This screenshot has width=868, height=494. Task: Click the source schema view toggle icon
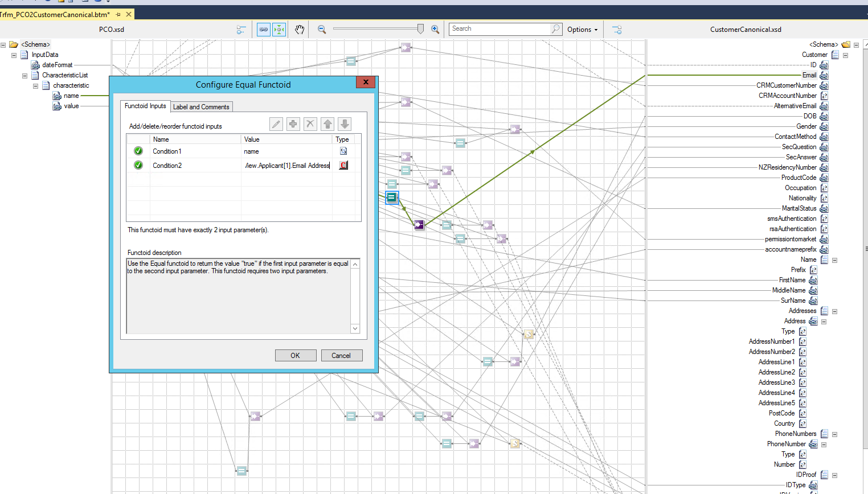tap(241, 30)
